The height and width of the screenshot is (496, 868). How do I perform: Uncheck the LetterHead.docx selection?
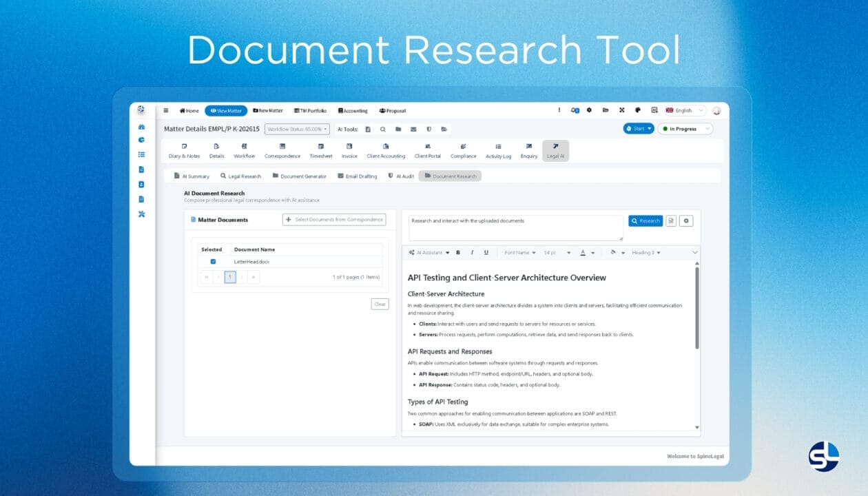point(213,262)
